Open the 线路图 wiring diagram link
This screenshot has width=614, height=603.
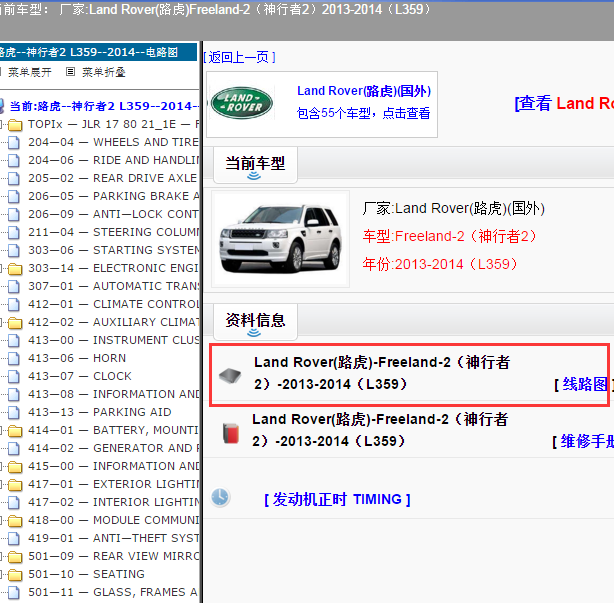[584, 385]
